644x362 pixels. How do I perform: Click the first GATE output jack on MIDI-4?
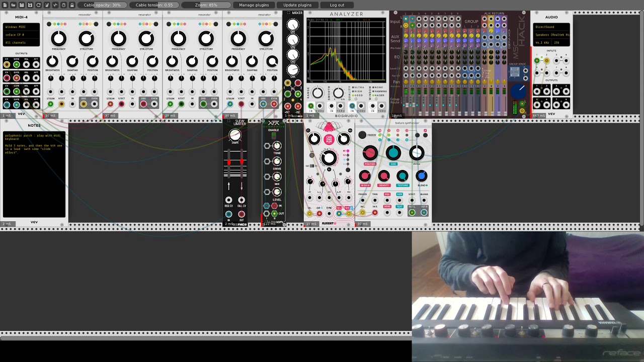tap(17, 64)
